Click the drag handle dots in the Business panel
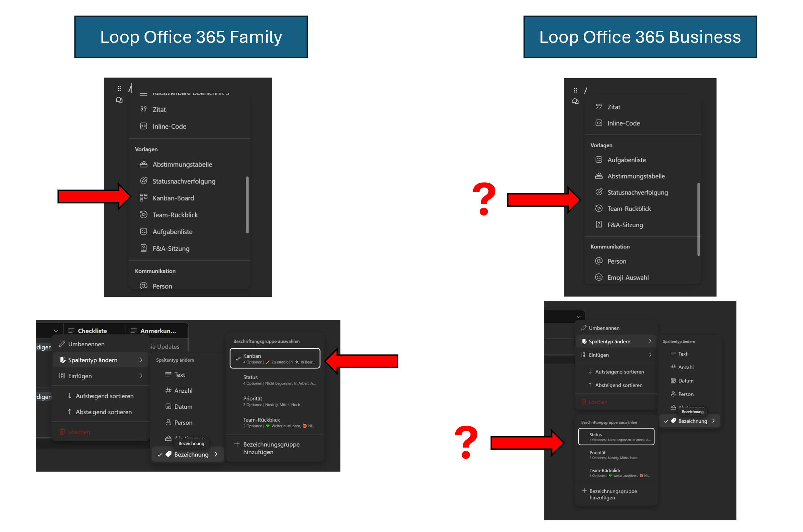The height and width of the screenshot is (532, 803). 575,90
